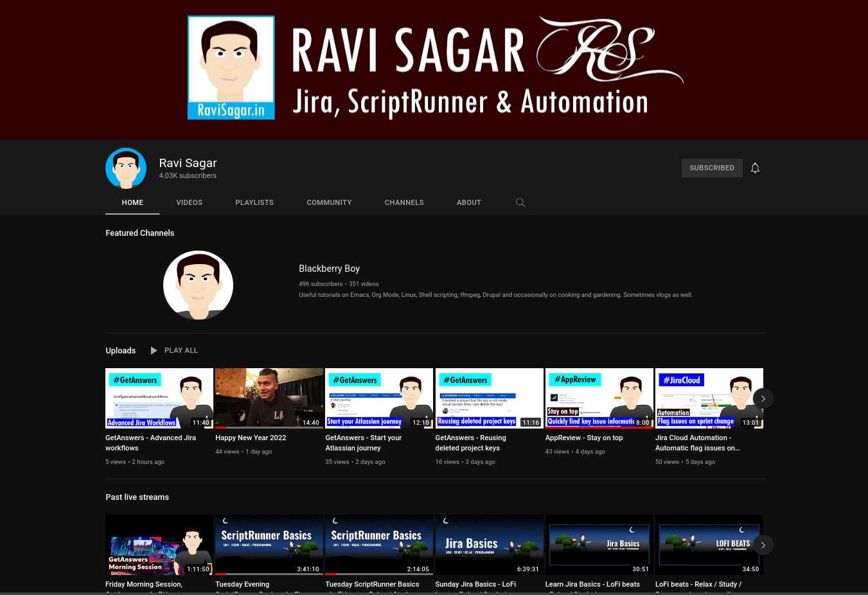Click '16 views • 3 days ago' text
The image size is (868, 595).
pos(465,462)
